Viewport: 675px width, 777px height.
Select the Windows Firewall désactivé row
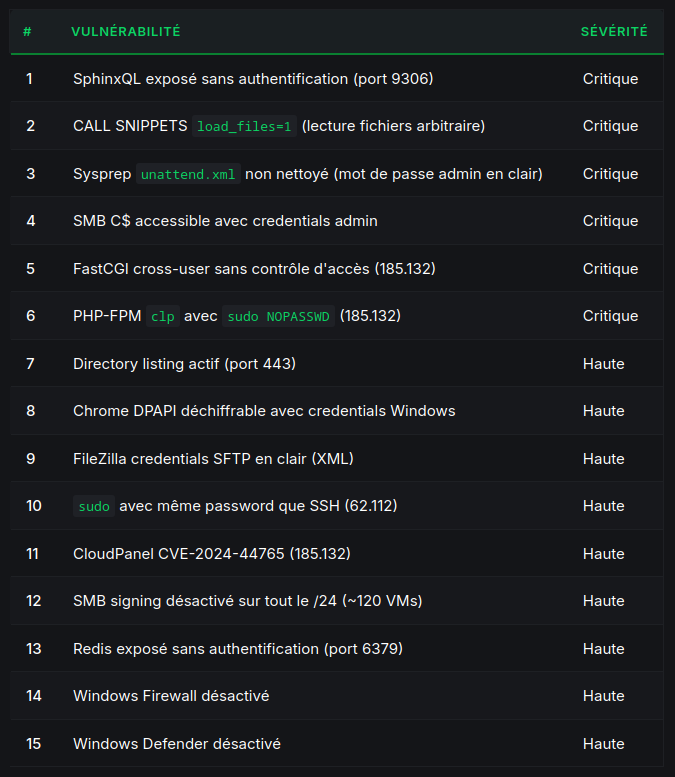[170, 696]
